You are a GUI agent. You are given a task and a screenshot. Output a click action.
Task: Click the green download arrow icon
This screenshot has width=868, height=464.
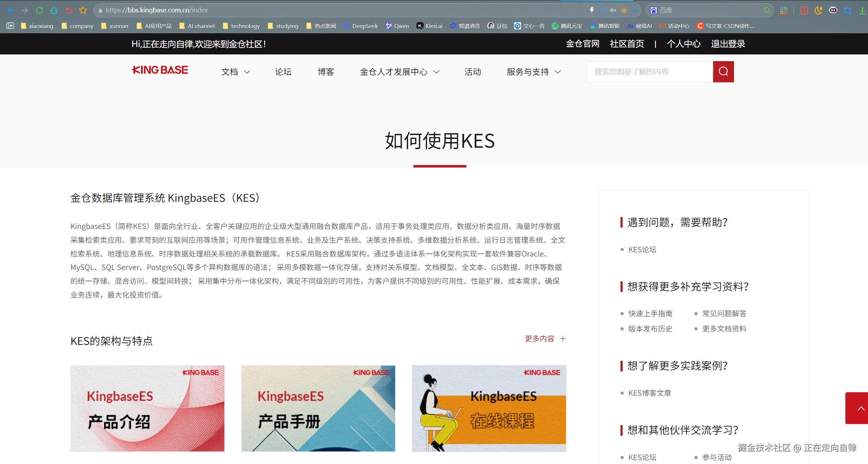[862, 10]
